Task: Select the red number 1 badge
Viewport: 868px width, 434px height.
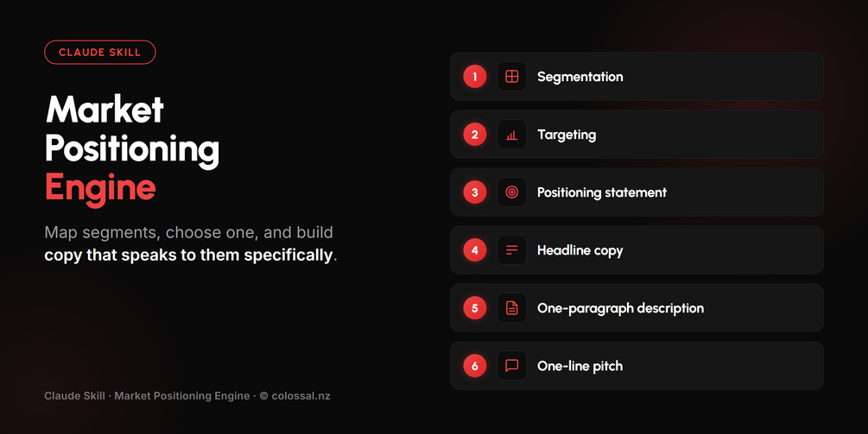Action: [474, 76]
